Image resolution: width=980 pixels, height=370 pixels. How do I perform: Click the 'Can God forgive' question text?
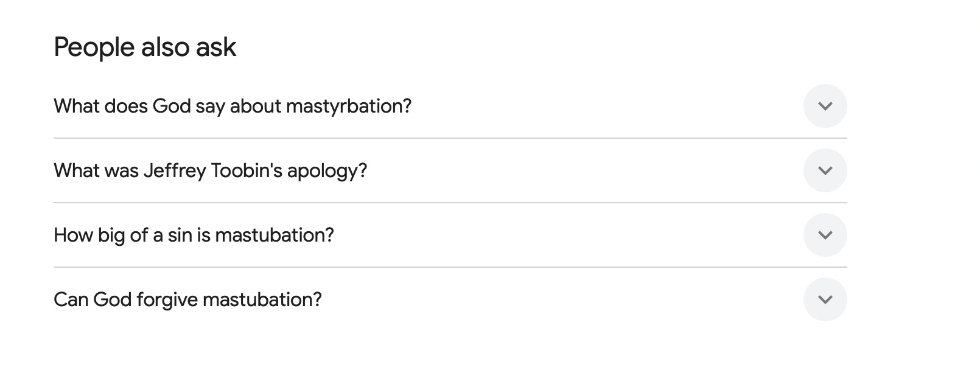coord(187,300)
